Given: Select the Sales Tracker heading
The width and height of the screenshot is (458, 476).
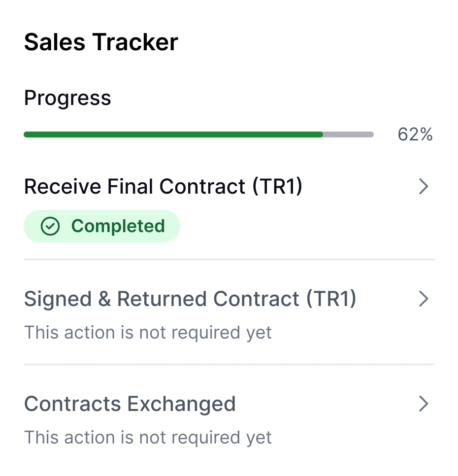Looking at the screenshot, I should click(x=100, y=42).
